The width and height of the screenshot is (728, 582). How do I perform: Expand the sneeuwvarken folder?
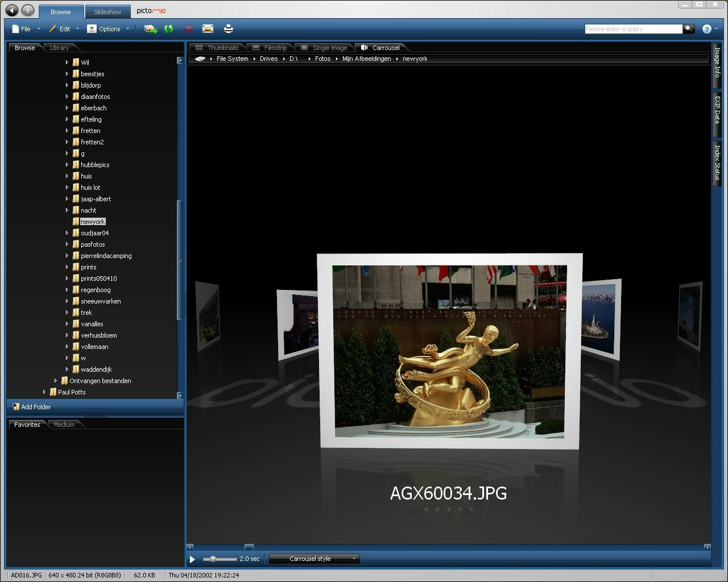67,301
